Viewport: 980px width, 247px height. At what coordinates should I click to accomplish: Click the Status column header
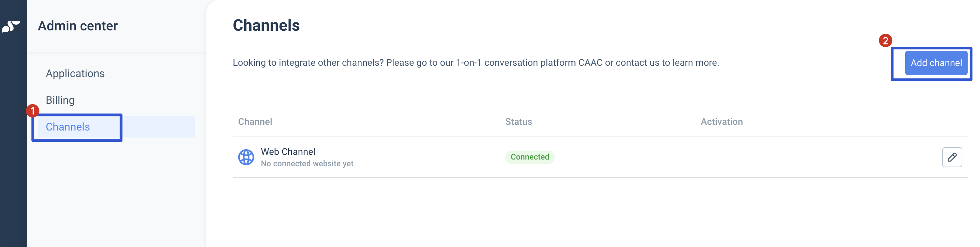pos(518,121)
